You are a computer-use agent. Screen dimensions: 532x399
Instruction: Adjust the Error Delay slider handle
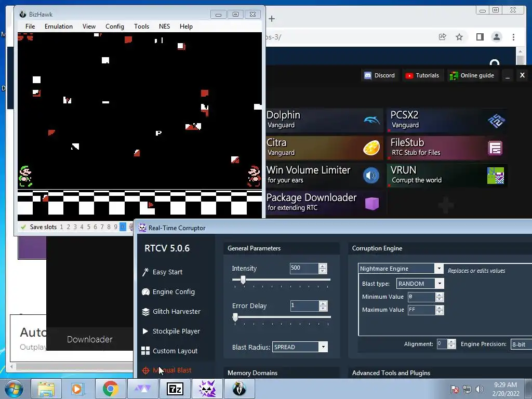[x=235, y=317]
